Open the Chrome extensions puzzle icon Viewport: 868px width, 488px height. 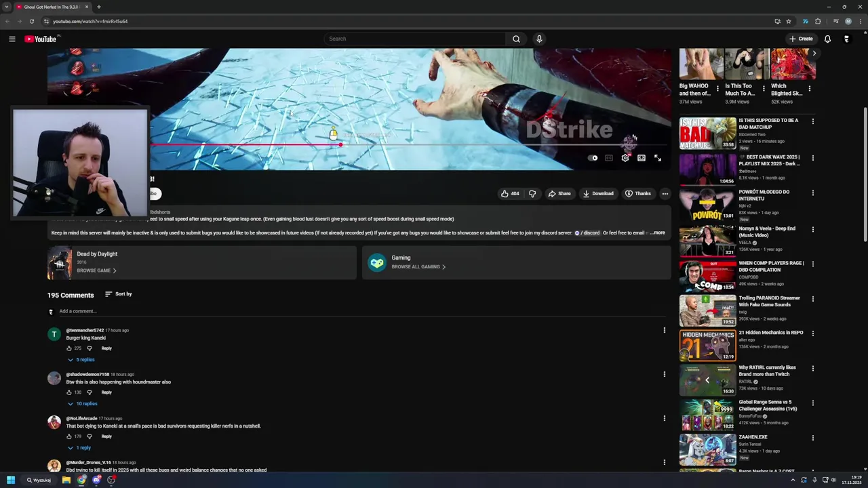pyautogui.click(x=818, y=21)
